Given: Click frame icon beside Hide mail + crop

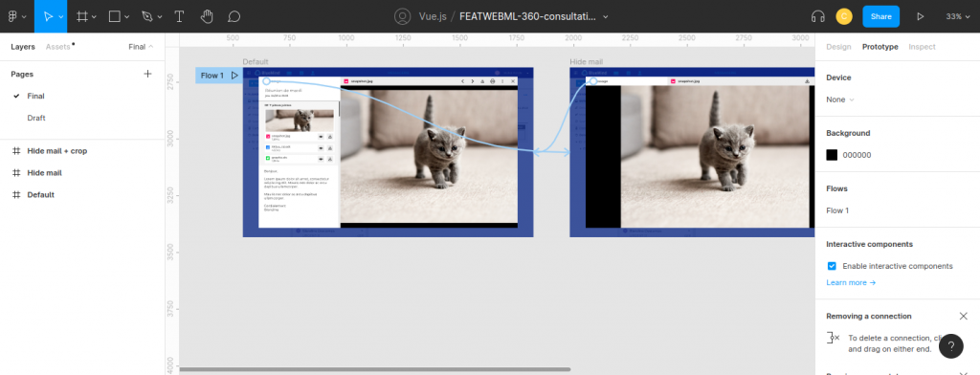Looking at the screenshot, I should click(16, 150).
